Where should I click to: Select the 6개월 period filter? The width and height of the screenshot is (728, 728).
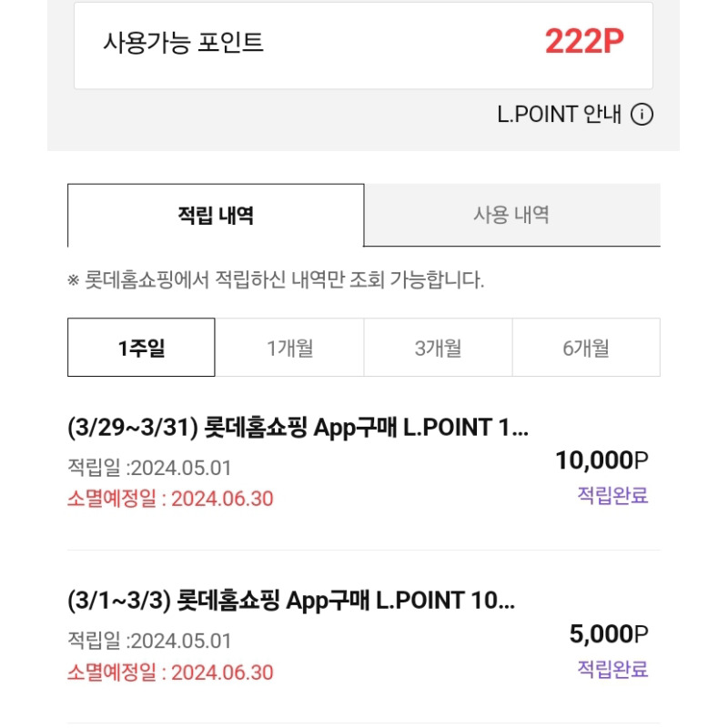point(586,347)
